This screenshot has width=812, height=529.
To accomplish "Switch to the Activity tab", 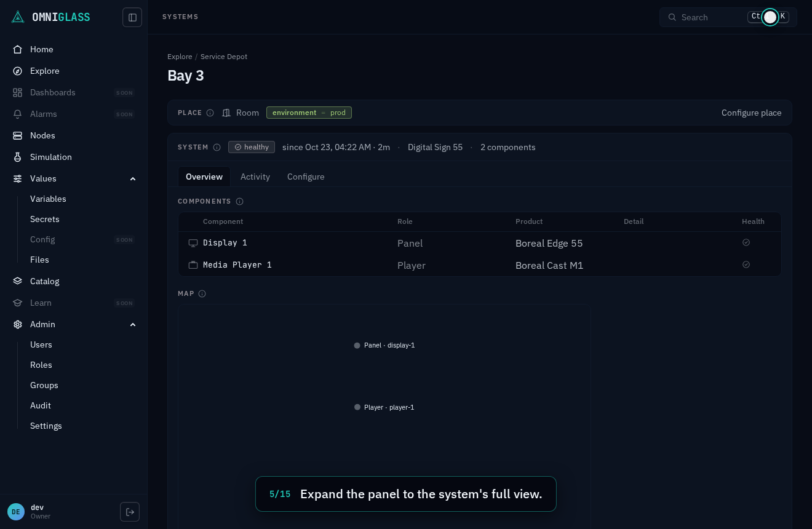I will pyautogui.click(x=255, y=177).
